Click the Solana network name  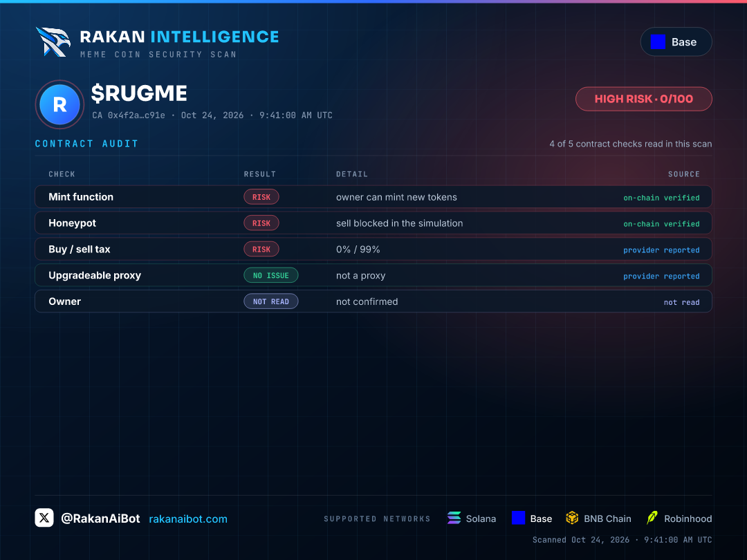(x=481, y=519)
